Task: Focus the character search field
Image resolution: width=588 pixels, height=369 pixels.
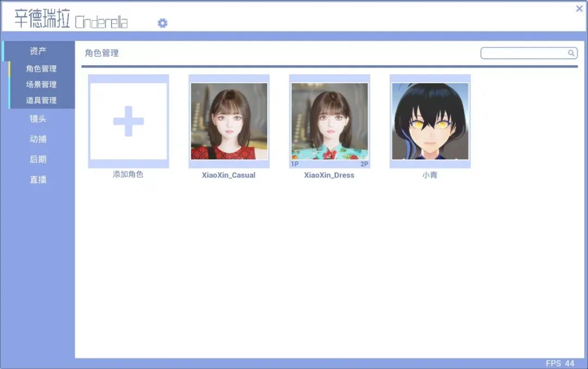Action: [529, 53]
